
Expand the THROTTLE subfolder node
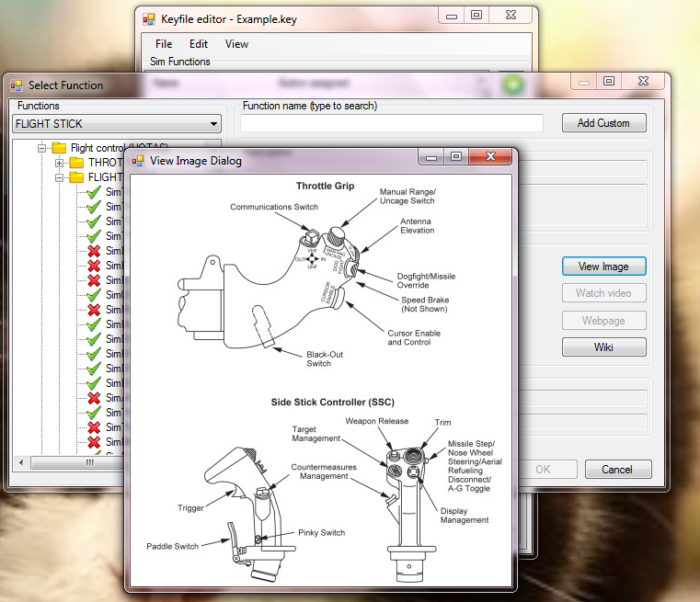60,163
